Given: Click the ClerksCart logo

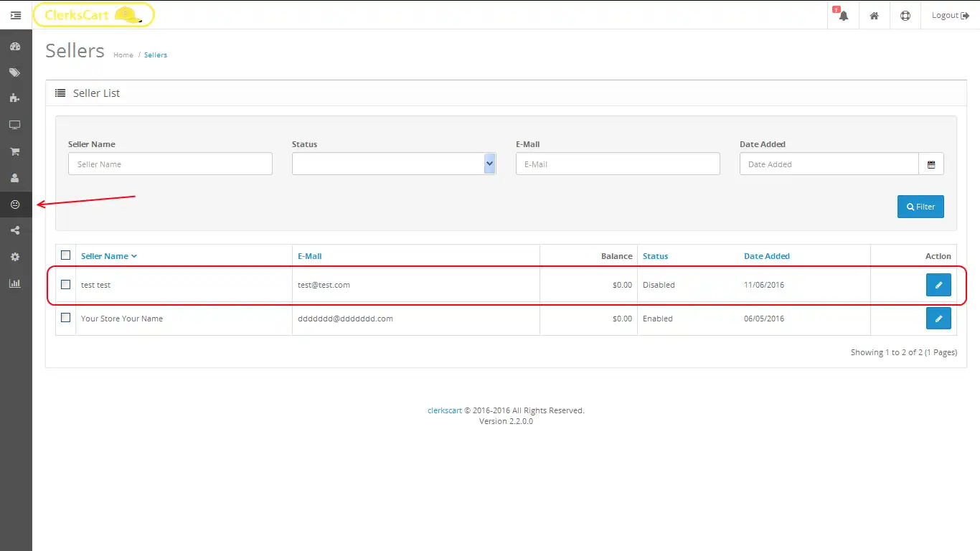Looking at the screenshot, I should tap(93, 14).
